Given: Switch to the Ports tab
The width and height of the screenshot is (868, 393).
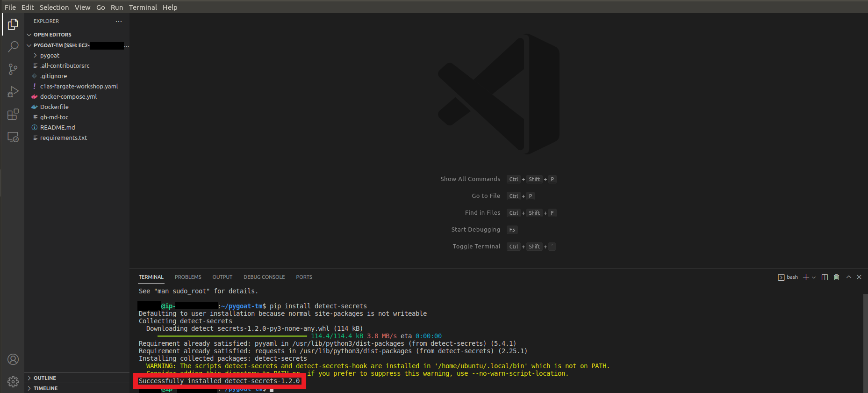Looking at the screenshot, I should (x=304, y=277).
